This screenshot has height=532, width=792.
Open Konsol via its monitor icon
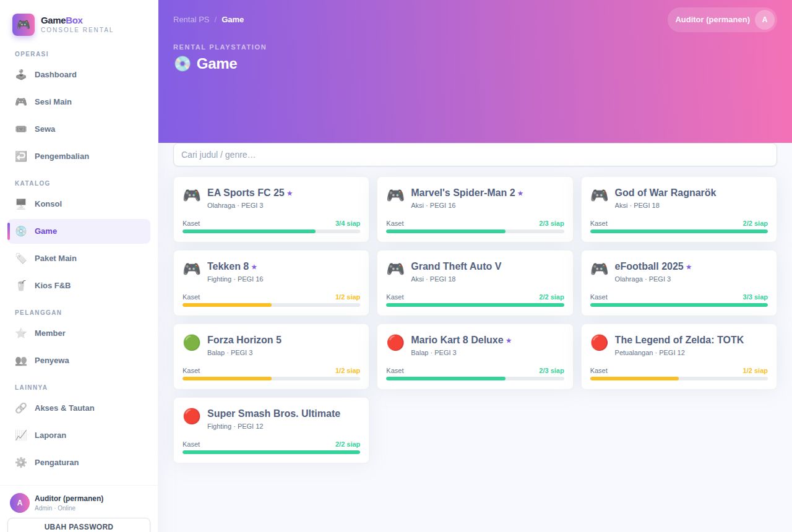pyautogui.click(x=21, y=204)
